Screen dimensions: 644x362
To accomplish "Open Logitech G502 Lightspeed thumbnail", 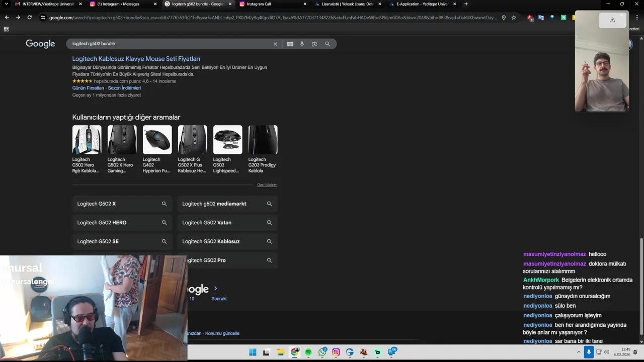I will point(227,140).
